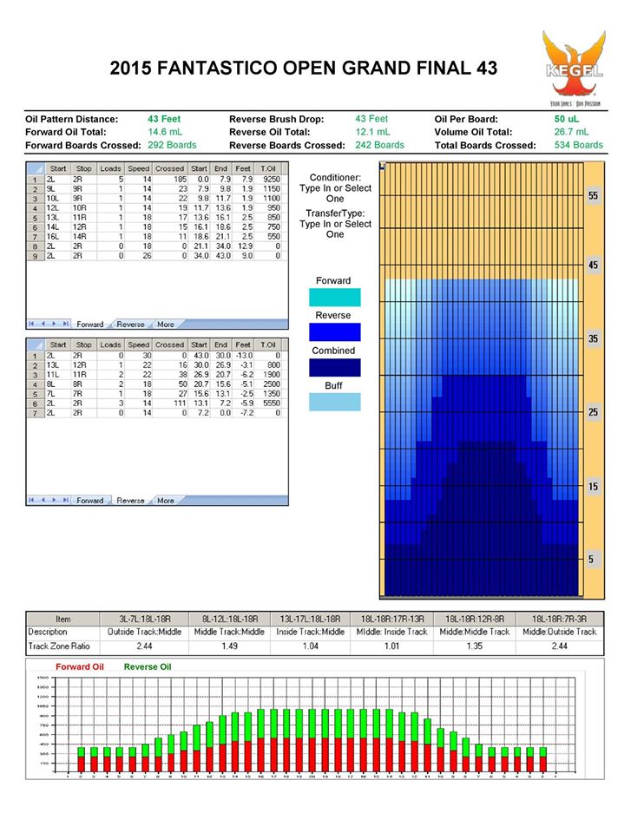This screenshot has width=644, height=833.
Task: Click the 242 Boards value
Action: pyautogui.click(x=380, y=145)
